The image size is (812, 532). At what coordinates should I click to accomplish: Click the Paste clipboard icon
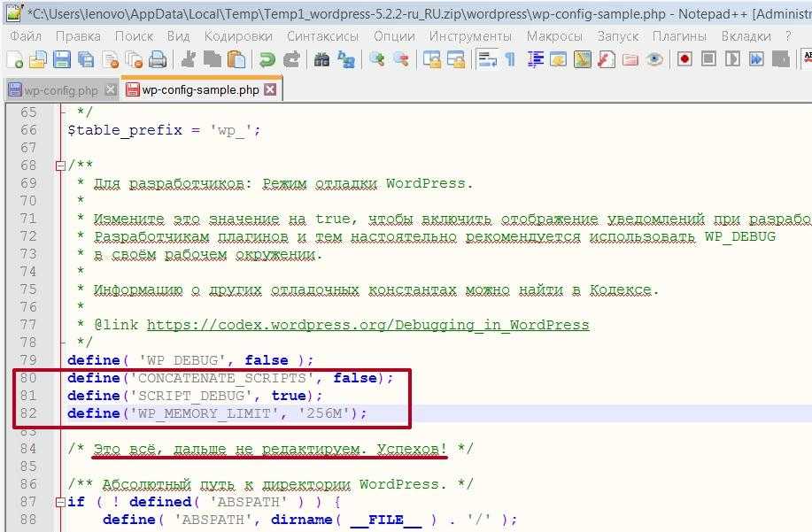pyautogui.click(x=236, y=59)
